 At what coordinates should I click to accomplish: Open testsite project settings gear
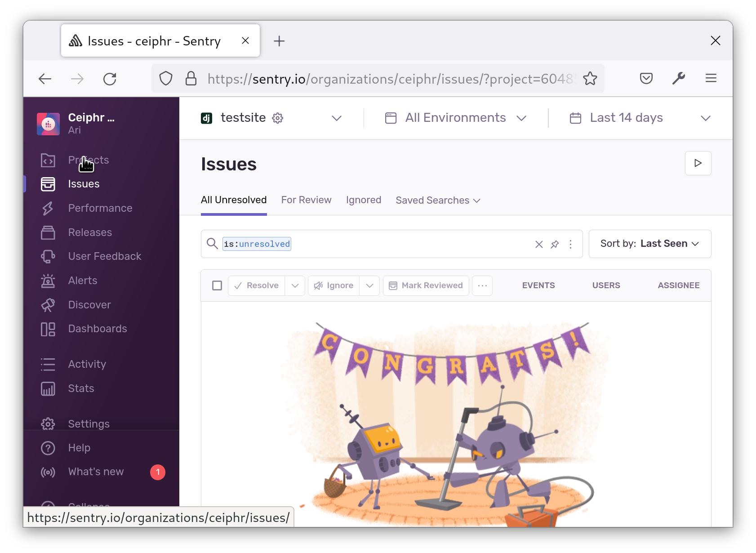point(278,118)
